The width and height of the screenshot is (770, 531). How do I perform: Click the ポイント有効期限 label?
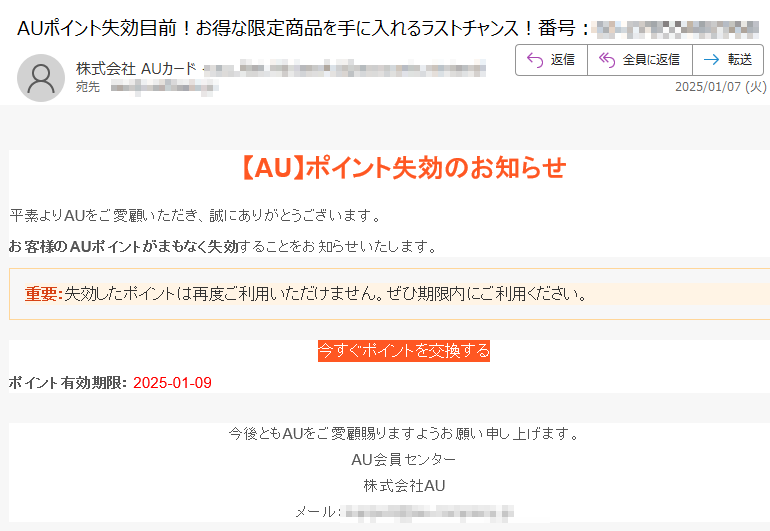point(68,383)
